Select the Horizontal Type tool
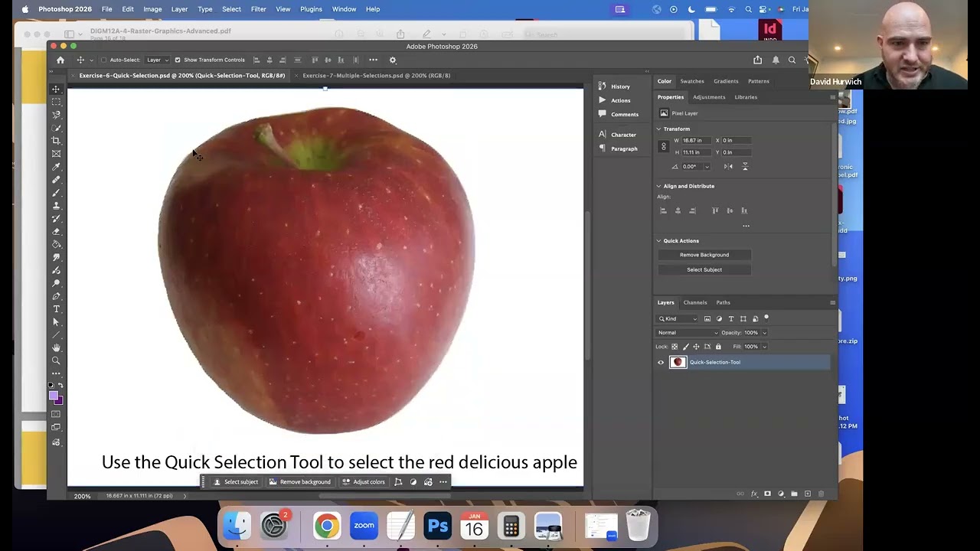Screen dimensions: 980x551 point(56,308)
